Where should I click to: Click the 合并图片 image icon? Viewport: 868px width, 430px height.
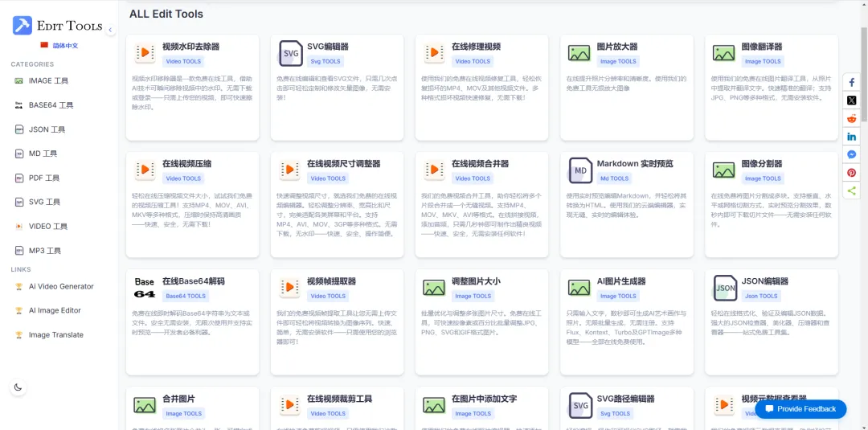(145, 404)
